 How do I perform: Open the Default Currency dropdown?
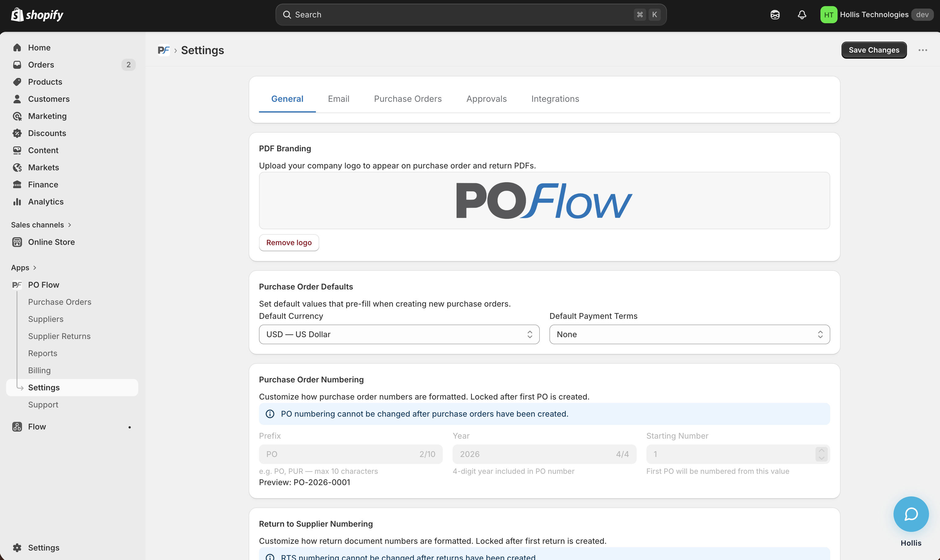399,334
